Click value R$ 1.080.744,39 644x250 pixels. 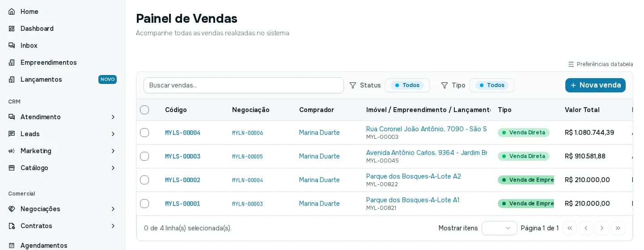(589, 133)
